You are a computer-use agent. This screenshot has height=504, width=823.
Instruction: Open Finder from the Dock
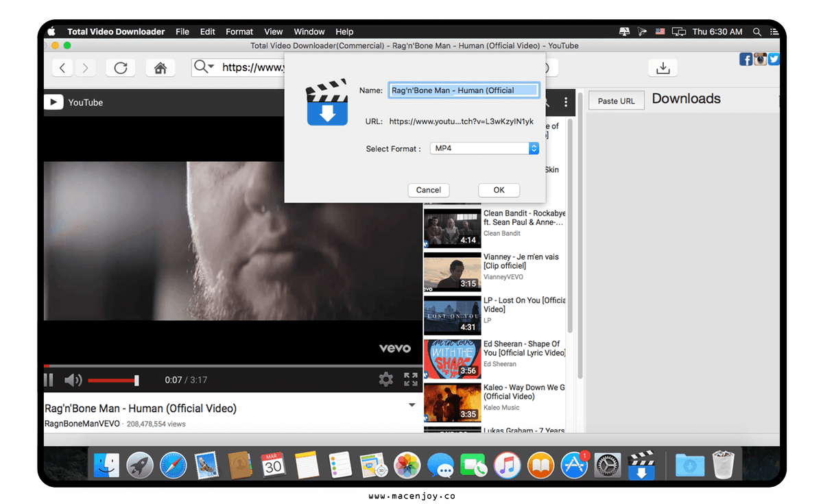(x=106, y=465)
